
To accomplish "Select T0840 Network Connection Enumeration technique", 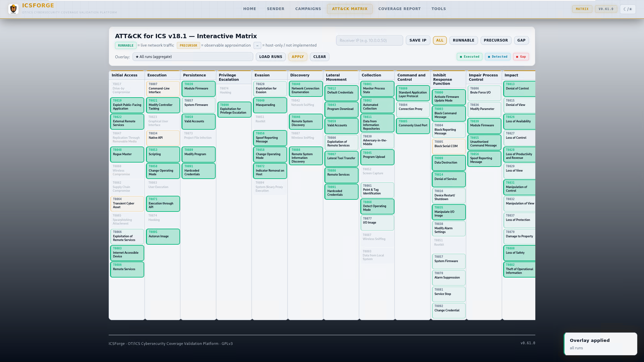I will coord(305,88).
